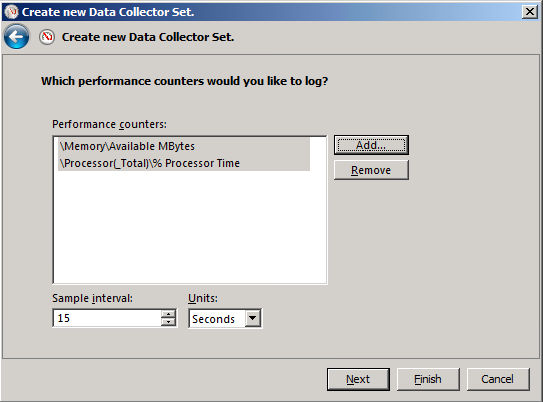Click the Seconds value in Units combo box
543x402 pixels.
pos(213,319)
